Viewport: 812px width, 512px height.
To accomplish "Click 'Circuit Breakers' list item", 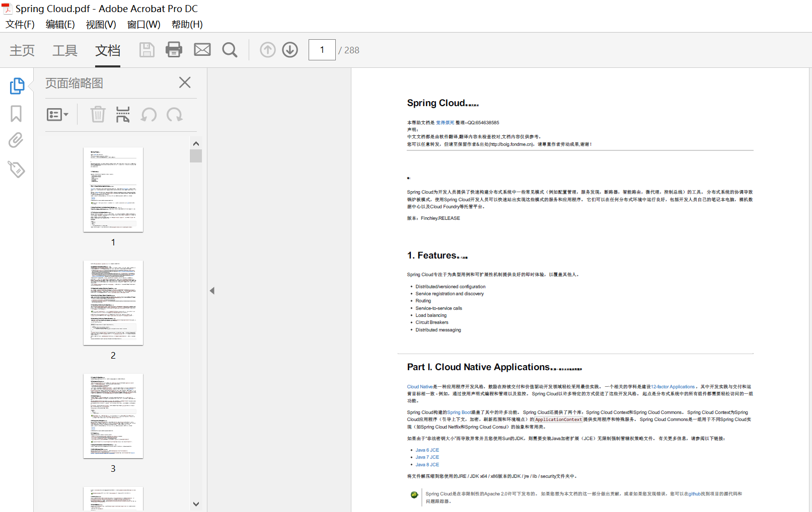I will click(432, 322).
